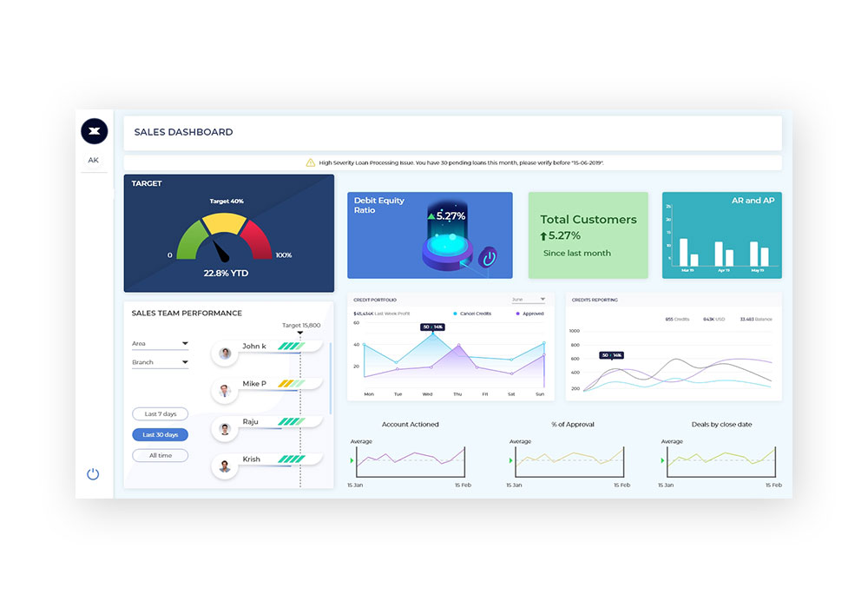This screenshot has width=868, height=608.
Task: Click green up triangle beside 5.27% ratio
Action: [431, 216]
